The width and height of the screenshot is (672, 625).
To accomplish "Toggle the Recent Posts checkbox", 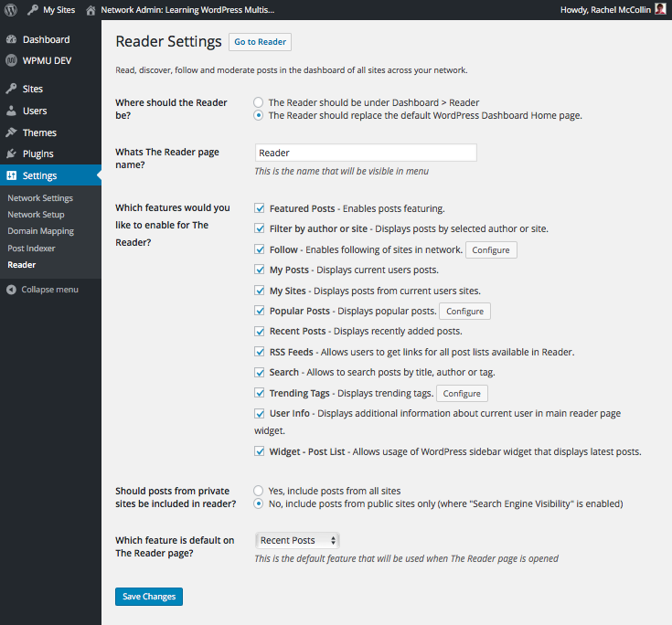I will coord(260,331).
